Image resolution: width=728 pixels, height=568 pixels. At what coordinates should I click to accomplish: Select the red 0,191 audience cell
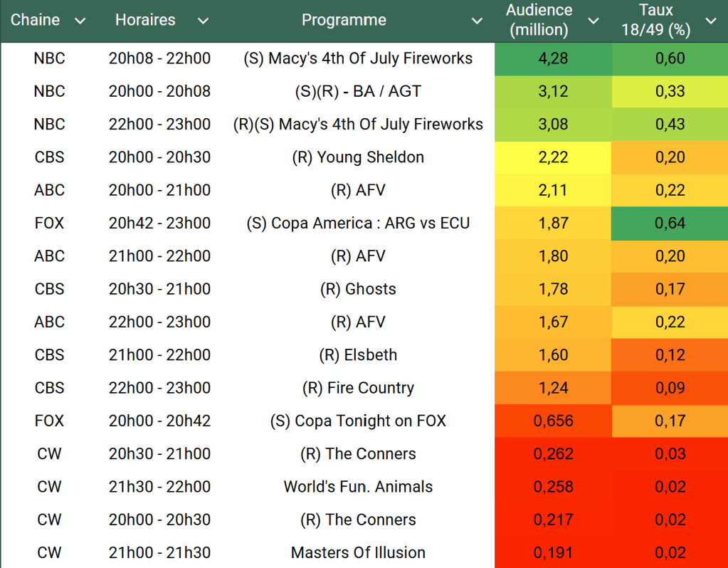point(554,552)
